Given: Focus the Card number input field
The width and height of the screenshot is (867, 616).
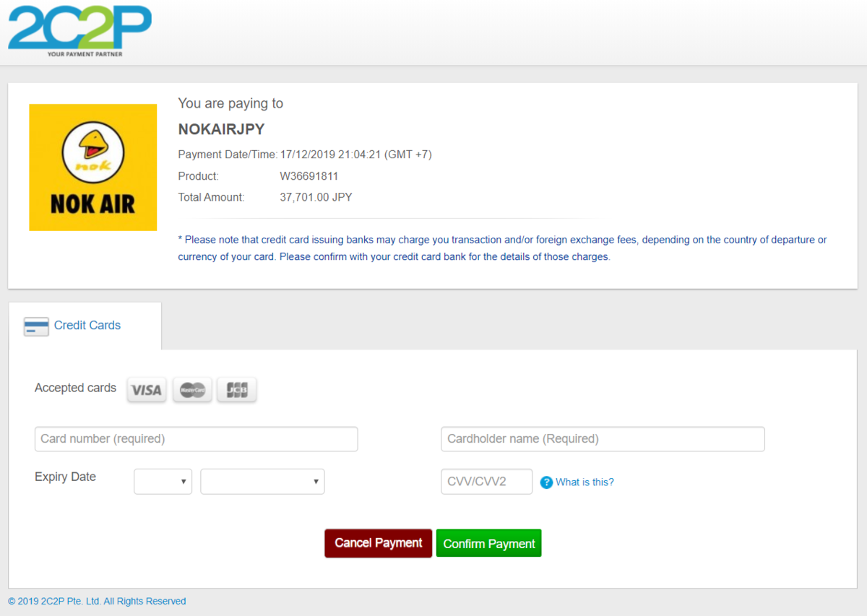Looking at the screenshot, I should (197, 439).
